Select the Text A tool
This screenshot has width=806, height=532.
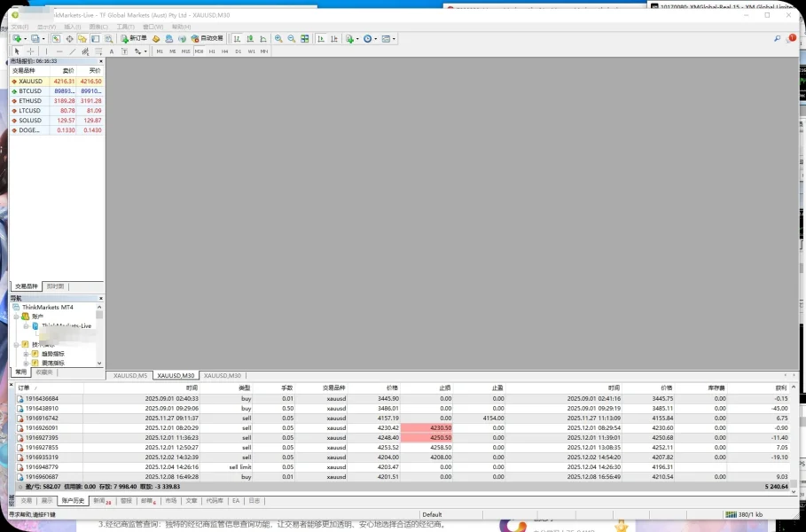click(x=112, y=51)
